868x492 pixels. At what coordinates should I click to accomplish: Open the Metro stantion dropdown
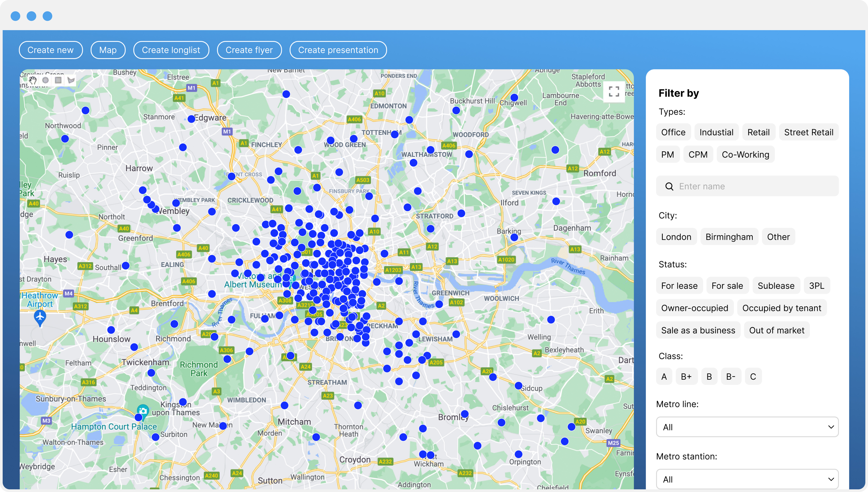point(747,479)
